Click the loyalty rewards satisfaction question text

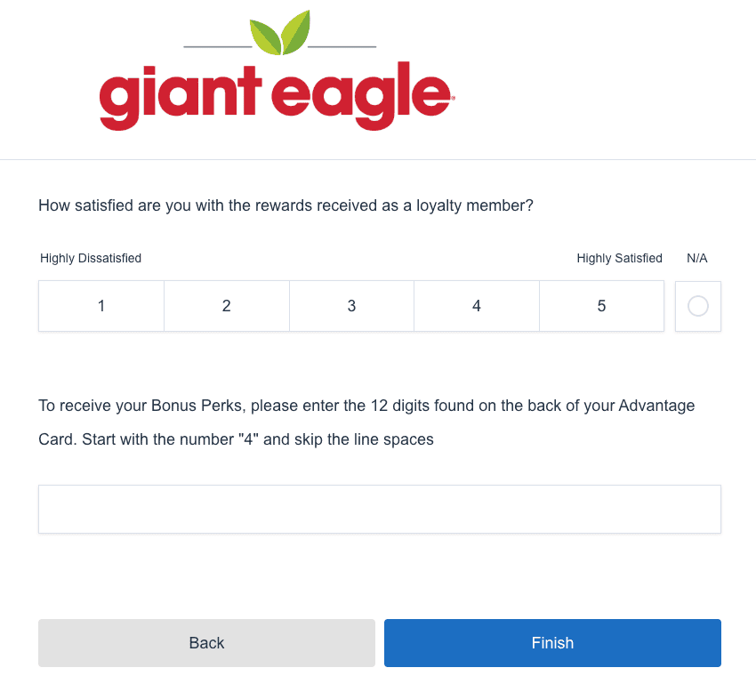click(x=286, y=206)
